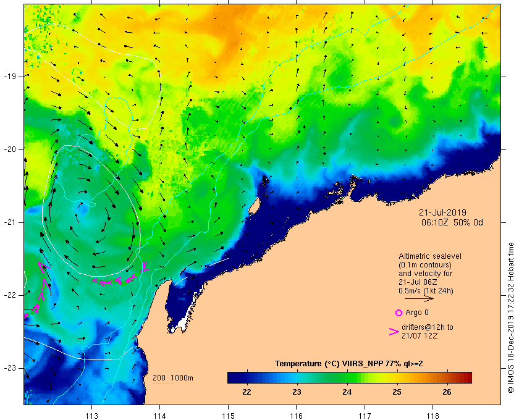Click the date label 21-Jul-2019

tap(442, 212)
